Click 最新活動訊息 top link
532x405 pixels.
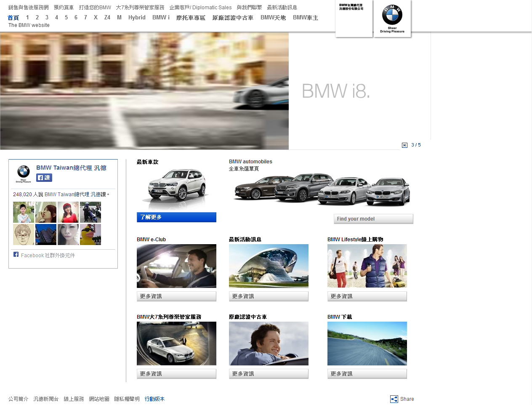[282, 8]
